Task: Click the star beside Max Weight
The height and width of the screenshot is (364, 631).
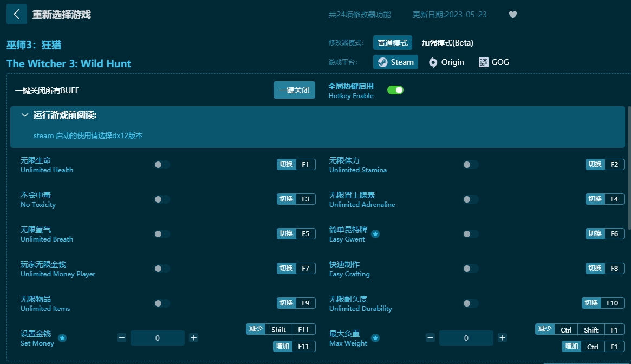Action: click(x=375, y=338)
